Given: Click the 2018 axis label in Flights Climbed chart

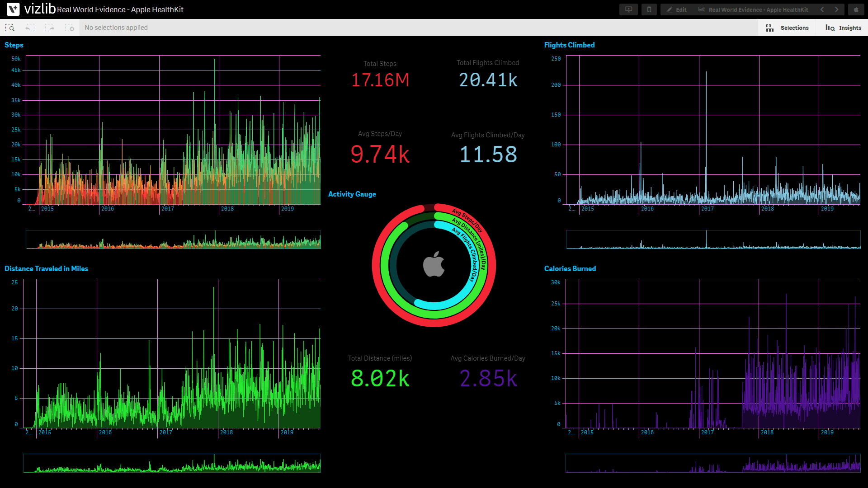Looking at the screenshot, I should (768, 209).
